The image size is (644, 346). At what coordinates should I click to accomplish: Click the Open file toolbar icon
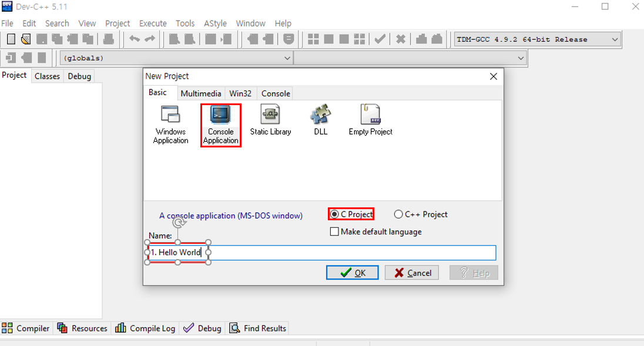26,39
